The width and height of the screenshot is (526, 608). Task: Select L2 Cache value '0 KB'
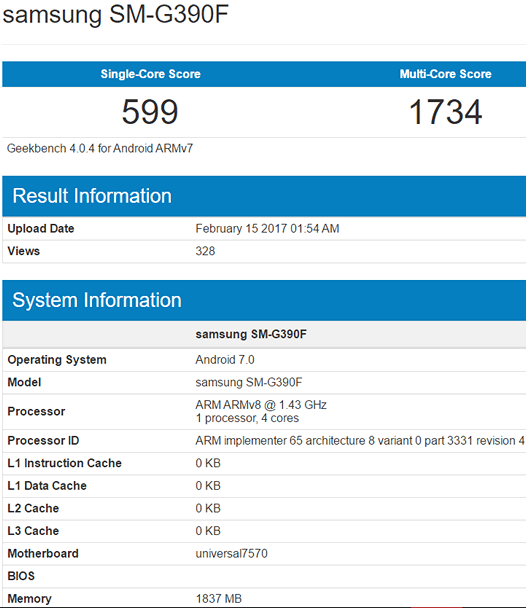(x=208, y=508)
